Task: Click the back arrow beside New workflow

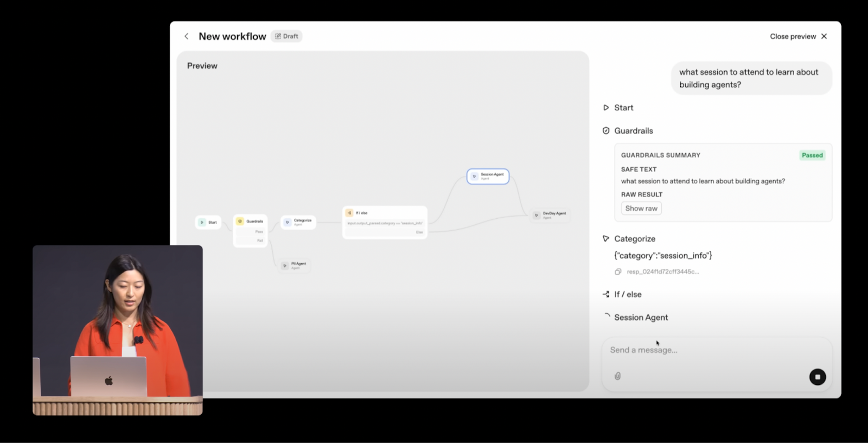Action: [187, 36]
